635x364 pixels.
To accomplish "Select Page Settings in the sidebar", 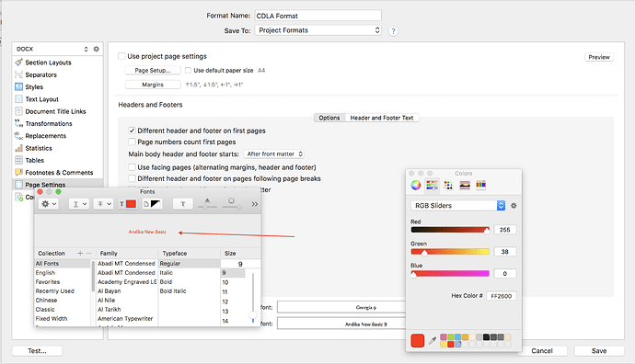I will pyautogui.click(x=45, y=185).
